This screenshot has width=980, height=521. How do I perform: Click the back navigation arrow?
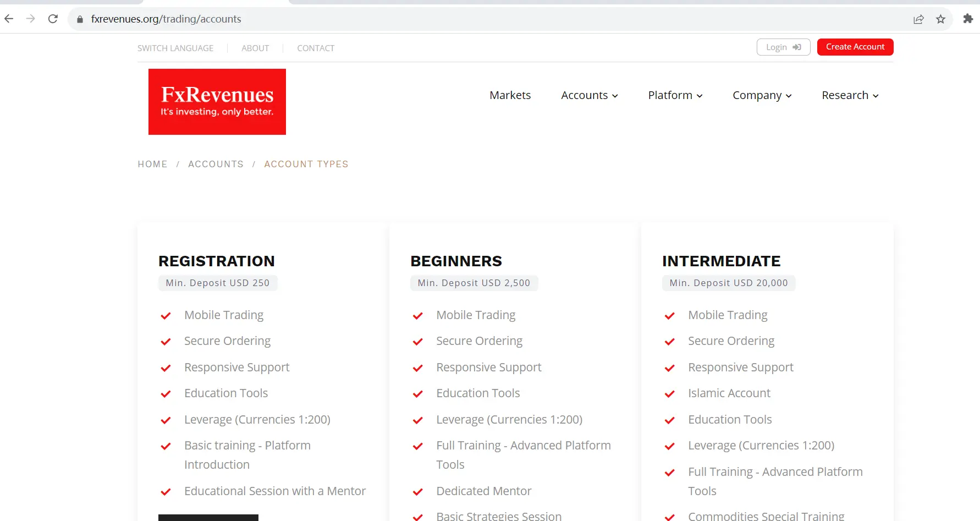[x=8, y=18]
